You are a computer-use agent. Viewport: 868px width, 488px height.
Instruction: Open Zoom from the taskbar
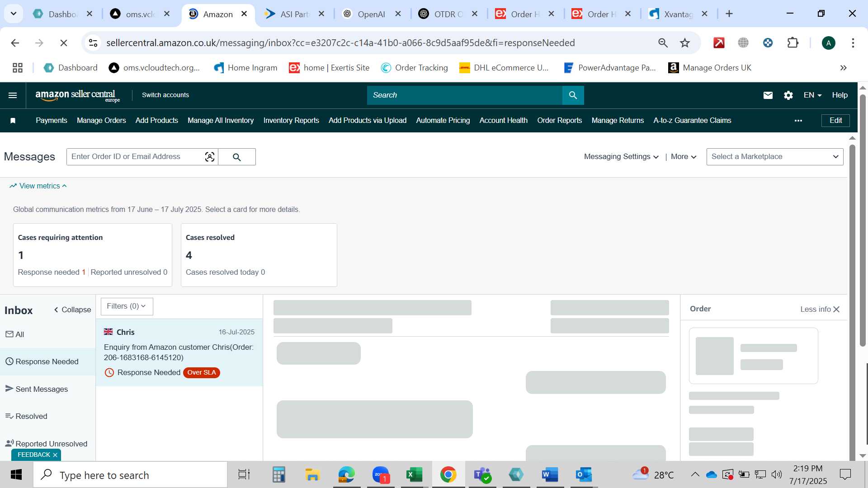pos(381,475)
